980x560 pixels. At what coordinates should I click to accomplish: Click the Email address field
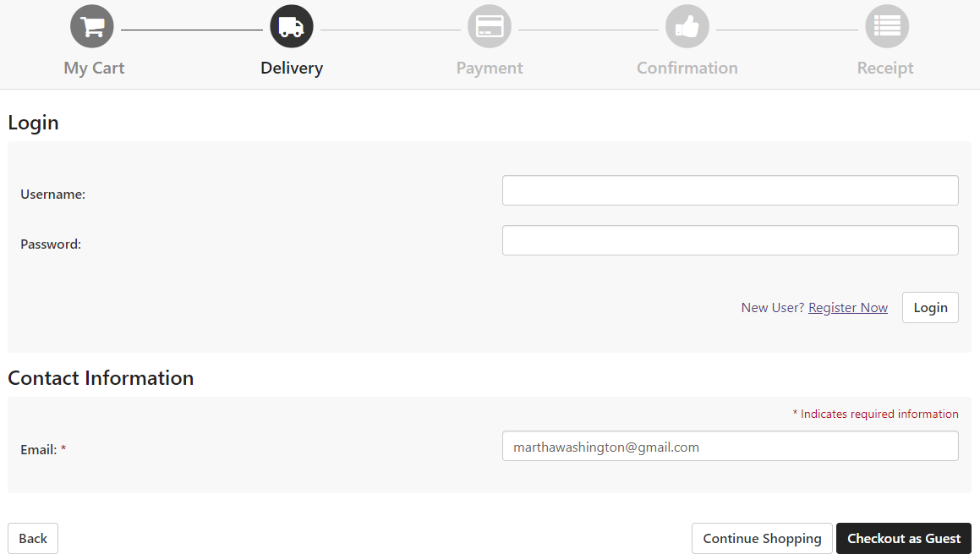pyautogui.click(x=730, y=446)
